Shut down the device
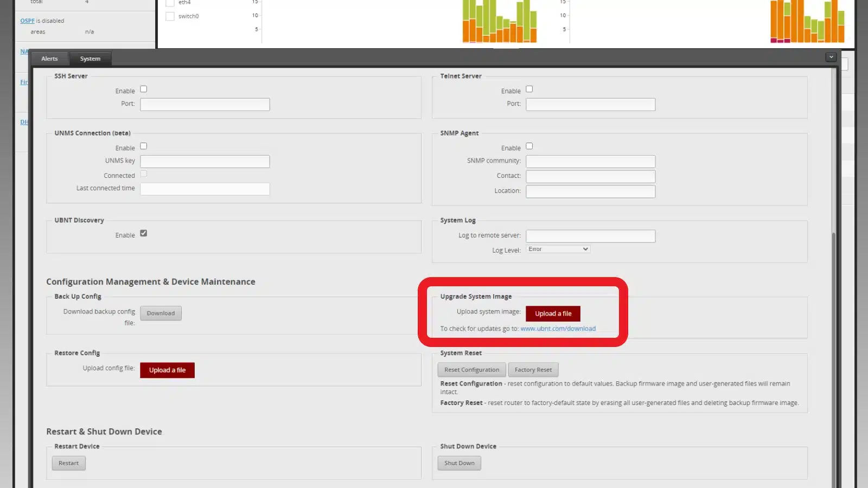The width and height of the screenshot is (868, 488). pos(459,463)
